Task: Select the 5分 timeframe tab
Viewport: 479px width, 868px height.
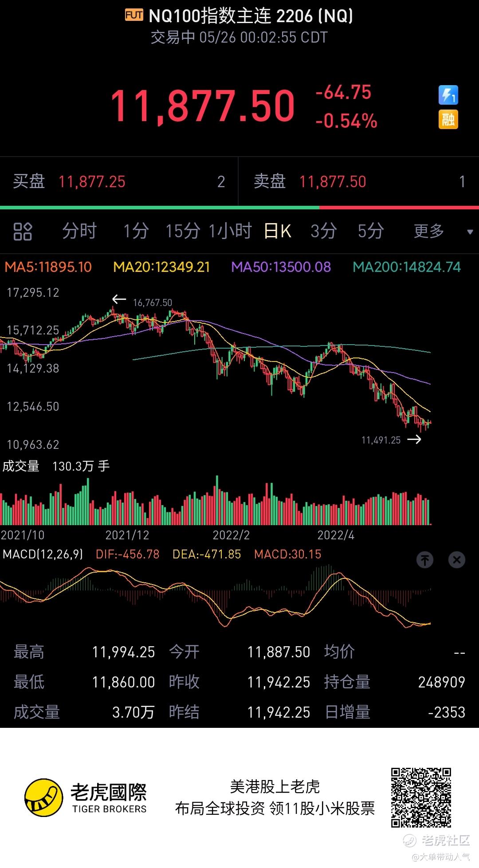Action: coord(371,231)
